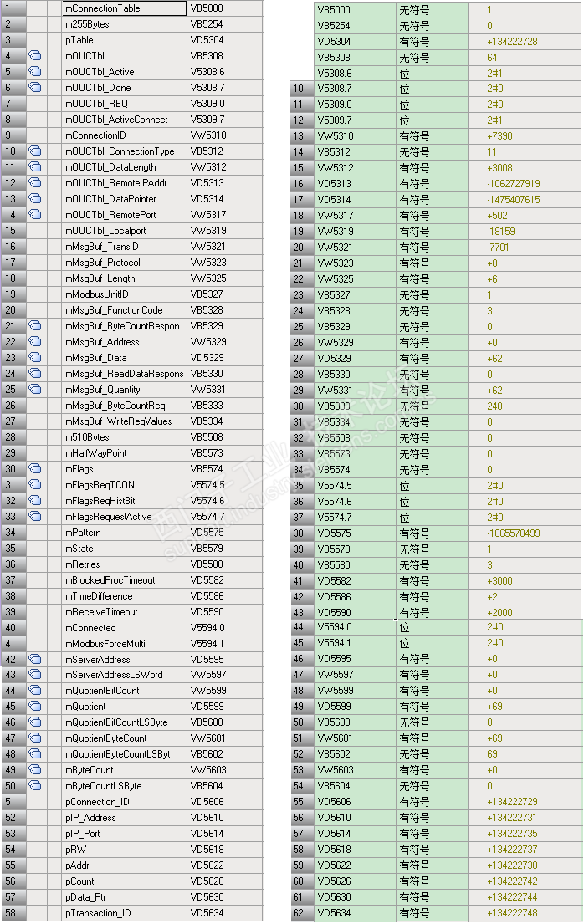Select the mModbusForceMulti symbol cell
Viewport: 584px width, 924px height.
pos(125,644)
